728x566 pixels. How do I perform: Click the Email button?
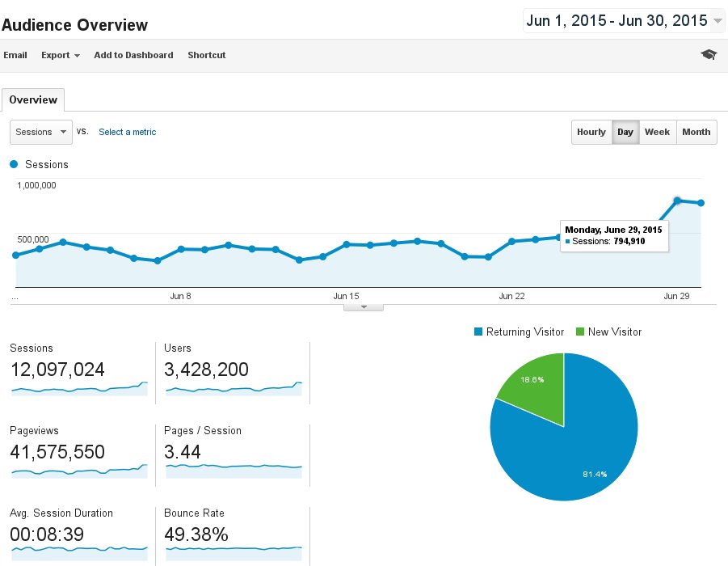[x=15, y=55]
